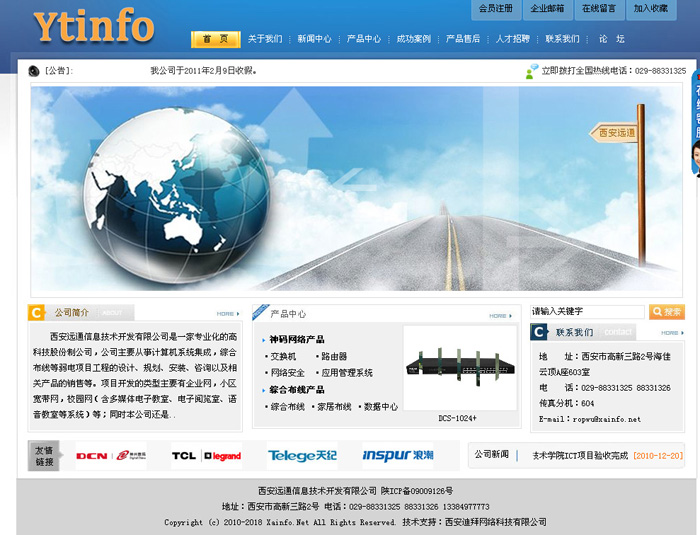
Task: Open 产品售后 after-sales menu
Action: click(463, 39)
